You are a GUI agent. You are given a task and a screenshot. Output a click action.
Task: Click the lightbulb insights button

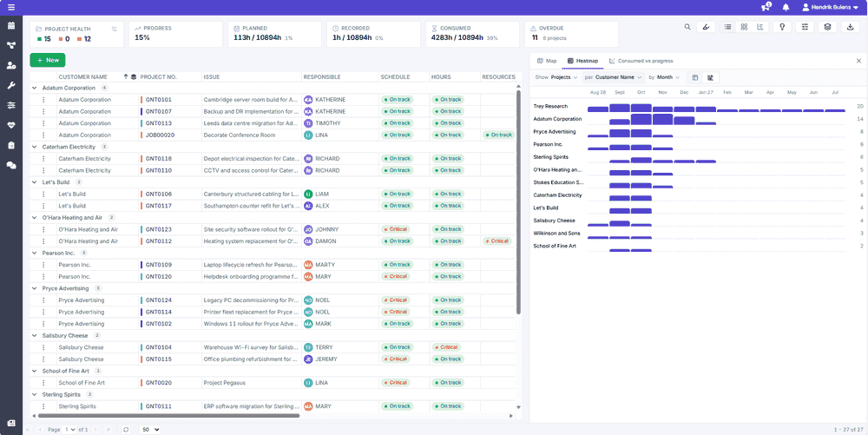click(782, 27)
